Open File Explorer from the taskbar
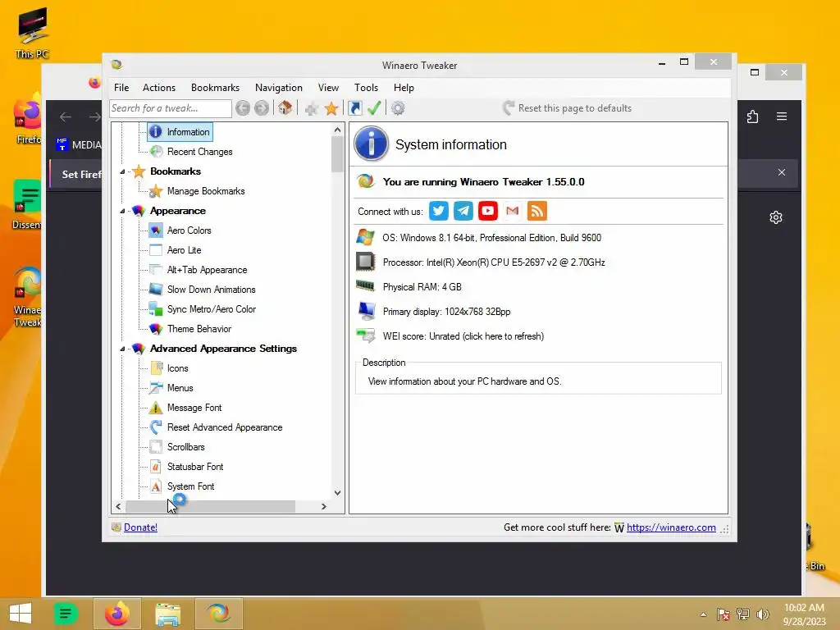 coord(167,614)
